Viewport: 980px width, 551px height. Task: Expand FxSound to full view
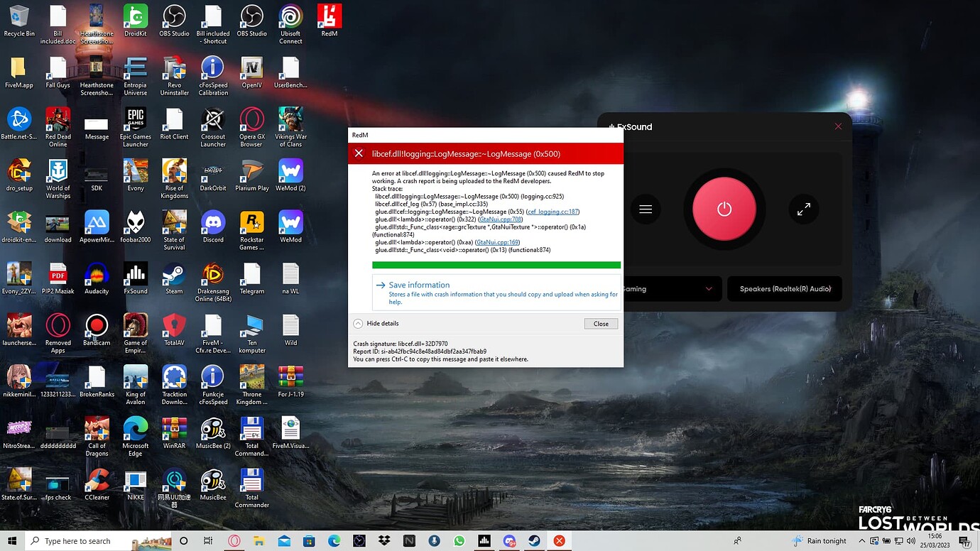point(803,209)
